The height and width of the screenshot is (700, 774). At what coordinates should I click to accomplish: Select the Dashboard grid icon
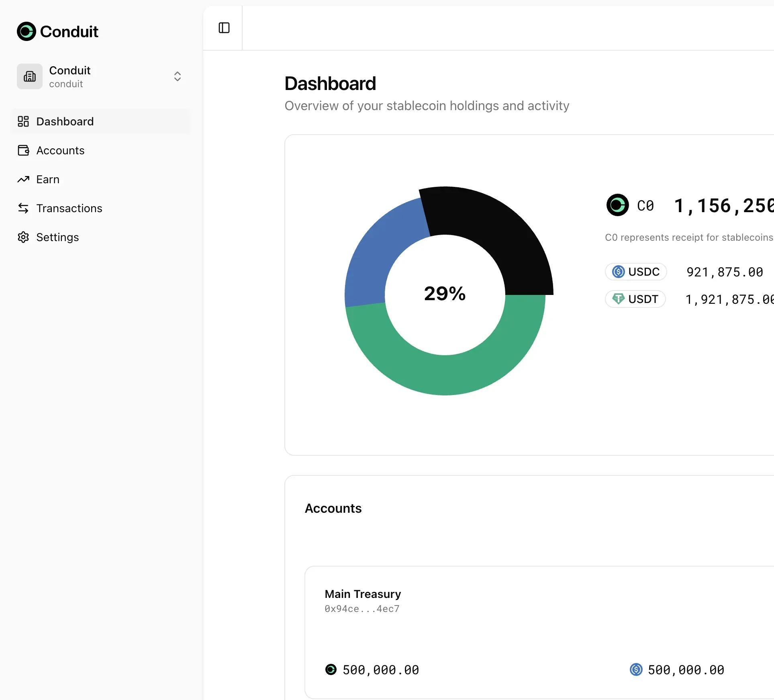[23, 121]
